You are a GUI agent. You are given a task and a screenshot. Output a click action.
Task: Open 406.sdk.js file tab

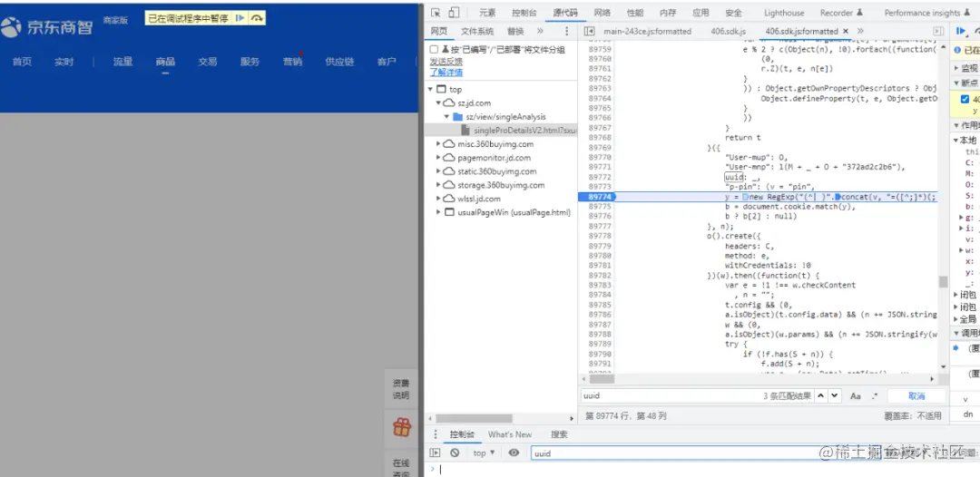[x=728, y=31]
